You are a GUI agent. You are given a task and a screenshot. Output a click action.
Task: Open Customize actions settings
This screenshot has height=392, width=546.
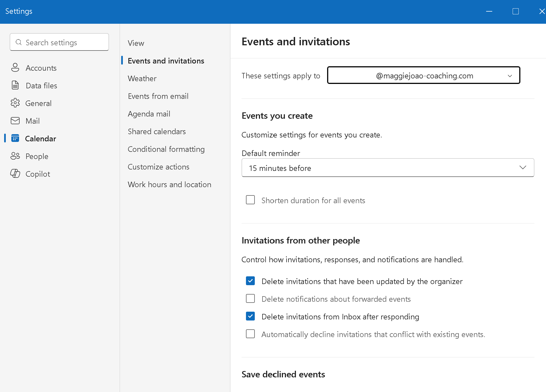click(159, 167)
